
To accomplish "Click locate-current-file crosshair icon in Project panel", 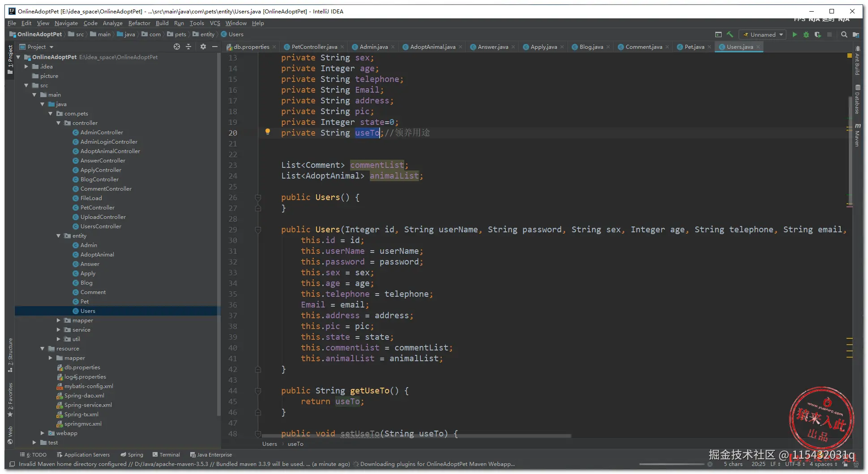I will 177,47.
